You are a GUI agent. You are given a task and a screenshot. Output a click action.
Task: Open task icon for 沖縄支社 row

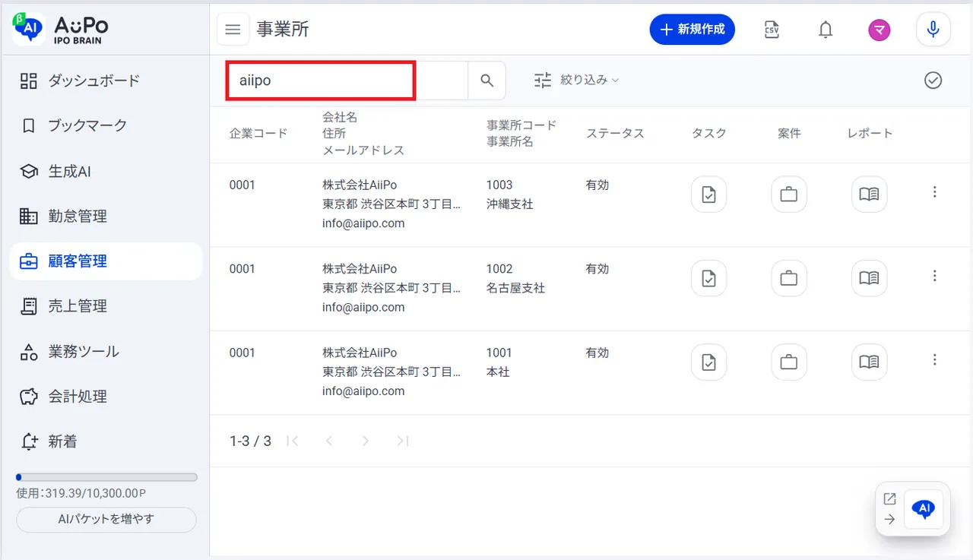(x=708, y=195)
